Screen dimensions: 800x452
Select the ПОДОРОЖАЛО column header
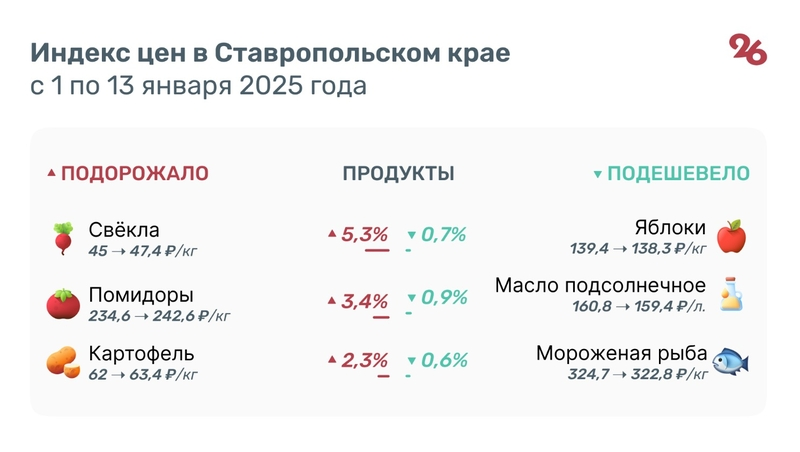[x=135, y=173]
